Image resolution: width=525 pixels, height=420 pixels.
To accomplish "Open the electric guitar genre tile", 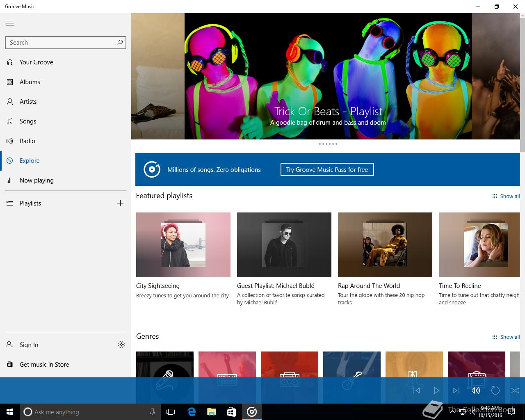I will pos(352,364).
